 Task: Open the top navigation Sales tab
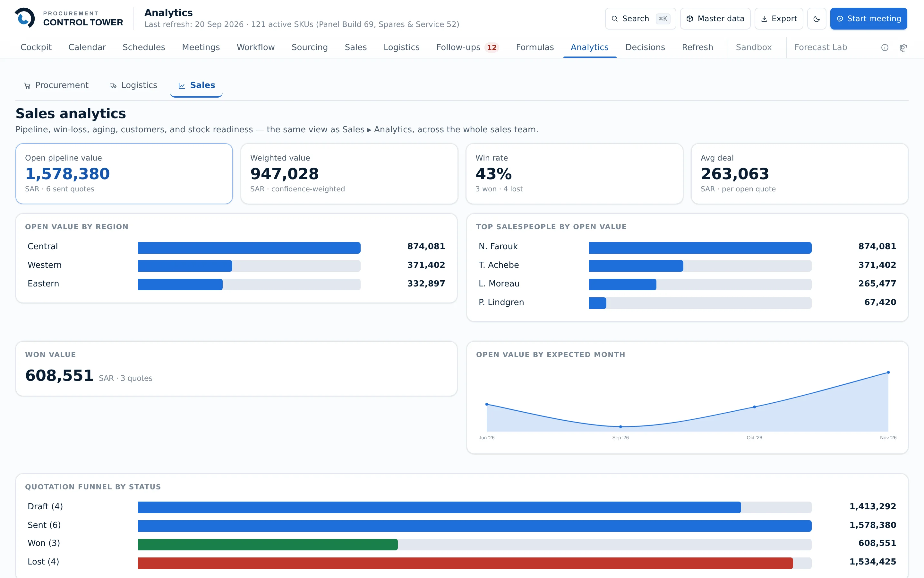pos(355,48)
